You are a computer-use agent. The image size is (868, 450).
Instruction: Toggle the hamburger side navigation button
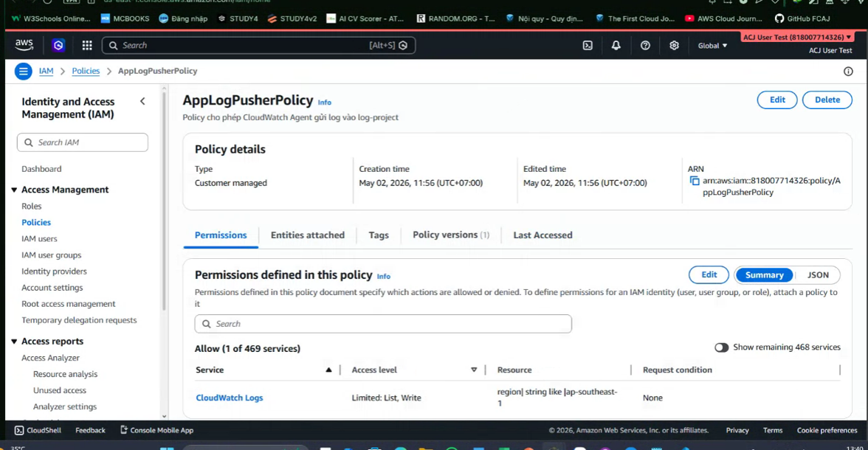[x=24, y=71]
